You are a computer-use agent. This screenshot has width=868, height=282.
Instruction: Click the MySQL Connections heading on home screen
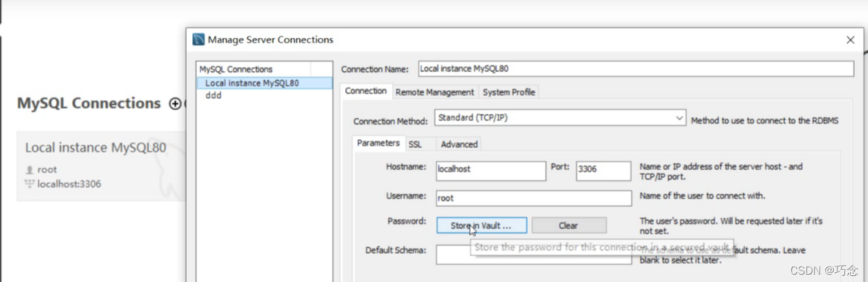click(89, 104)
